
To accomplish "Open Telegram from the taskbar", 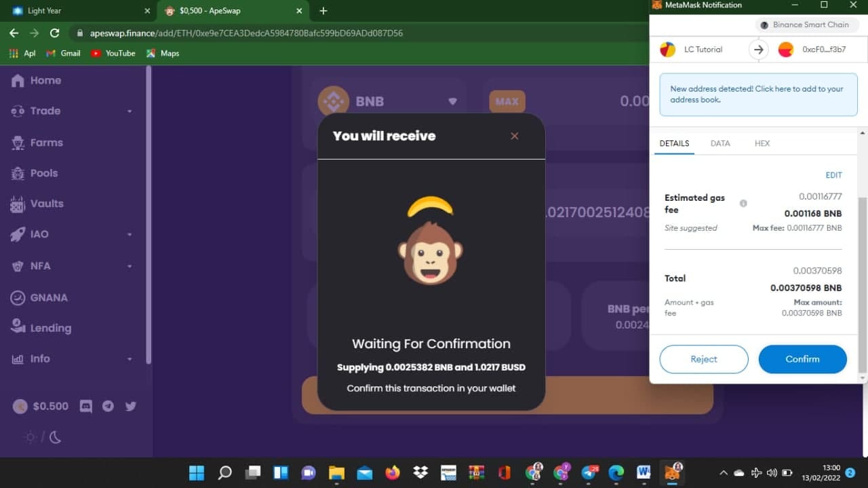I will pyautogui.click(x=588, y=472).
